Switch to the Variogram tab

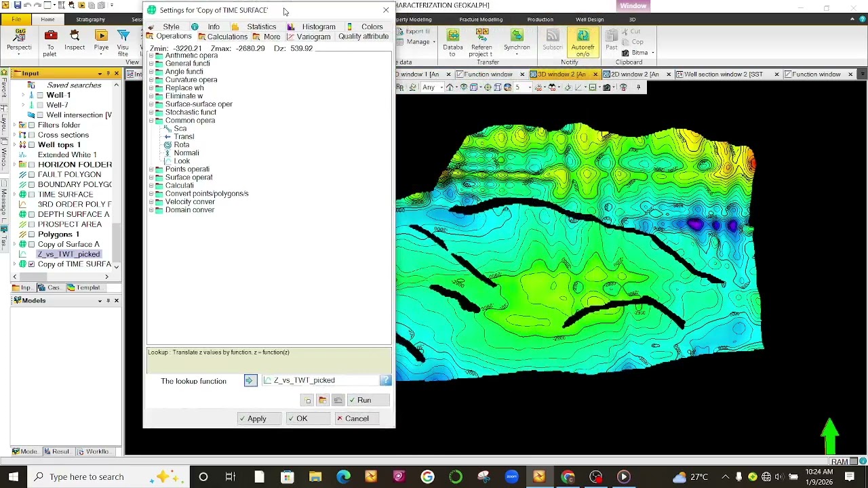point(309,37)
